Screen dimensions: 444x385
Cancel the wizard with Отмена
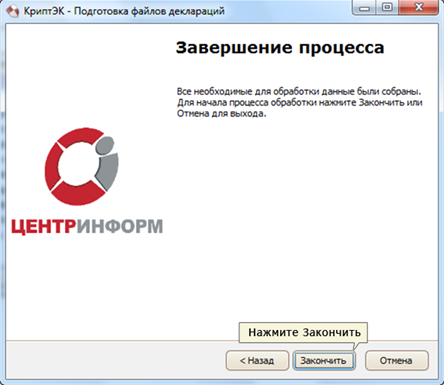(396, 360)
